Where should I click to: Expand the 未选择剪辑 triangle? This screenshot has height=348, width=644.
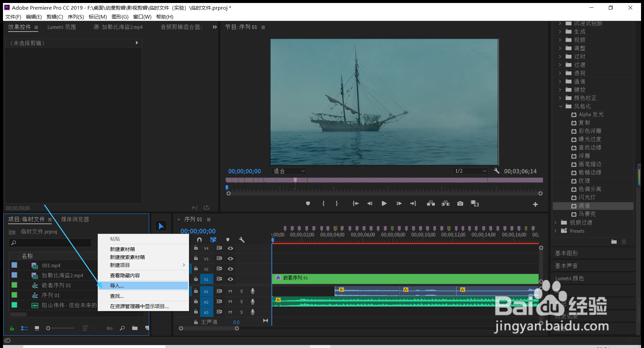pyautogui.click(x=137, y=43)
